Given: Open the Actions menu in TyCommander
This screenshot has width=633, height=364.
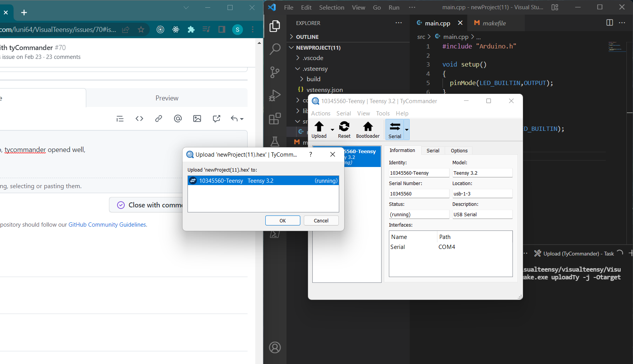Looking at the screenshot, I should (x=321, y=113).
